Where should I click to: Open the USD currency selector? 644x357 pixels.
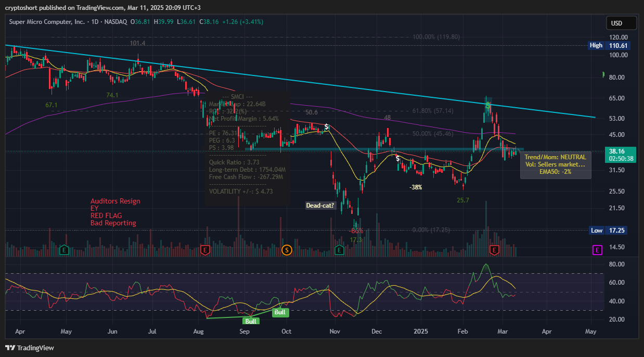tap(621, 23)
